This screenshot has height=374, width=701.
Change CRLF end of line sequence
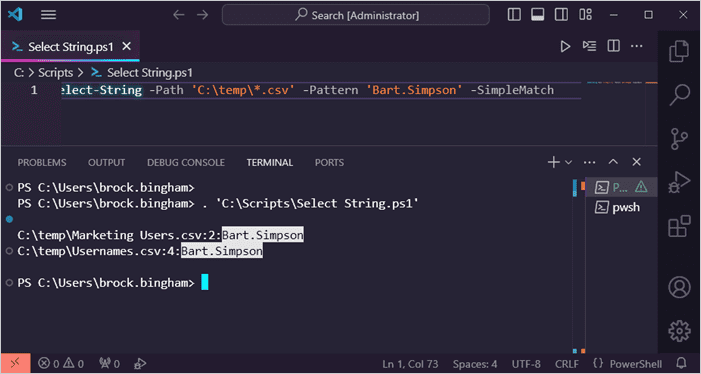tap(567, 364)
